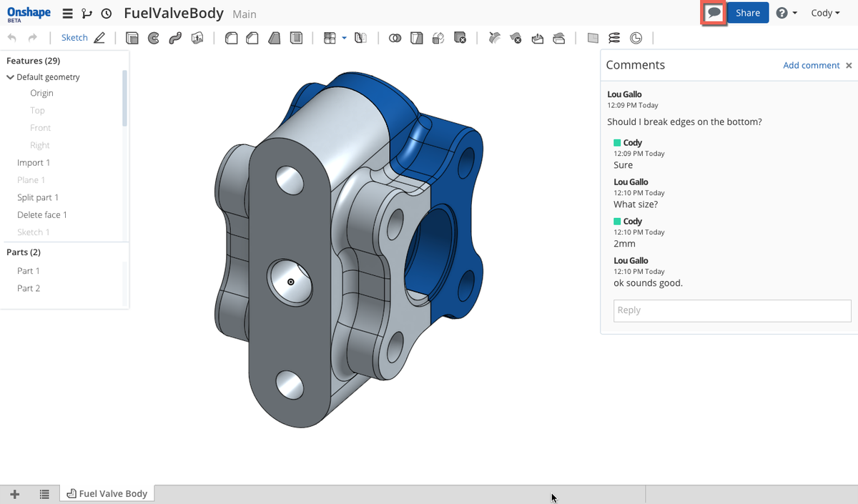Click the Share button
Screen dimensions: 858x504
[747, 12]
